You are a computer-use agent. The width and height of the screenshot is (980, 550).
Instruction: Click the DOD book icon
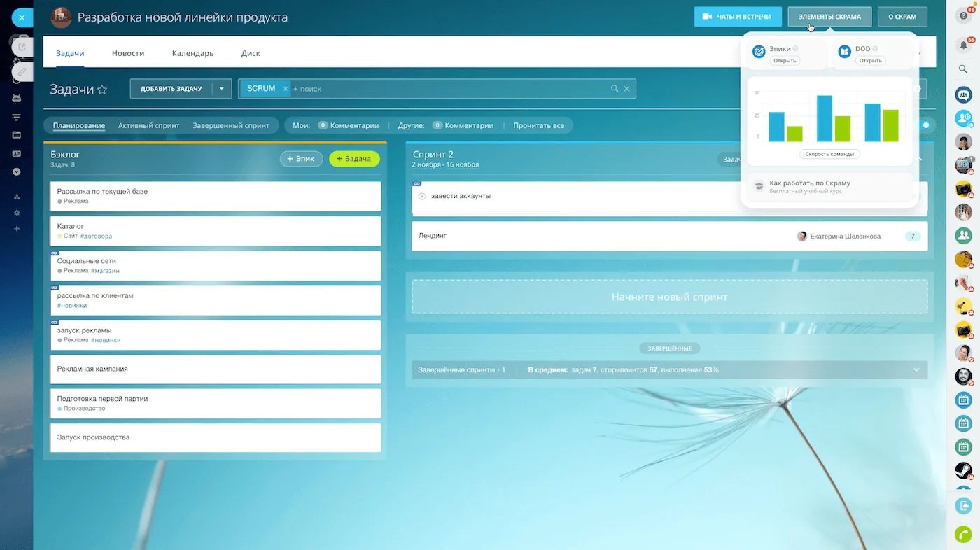click(x=844, y=52)
